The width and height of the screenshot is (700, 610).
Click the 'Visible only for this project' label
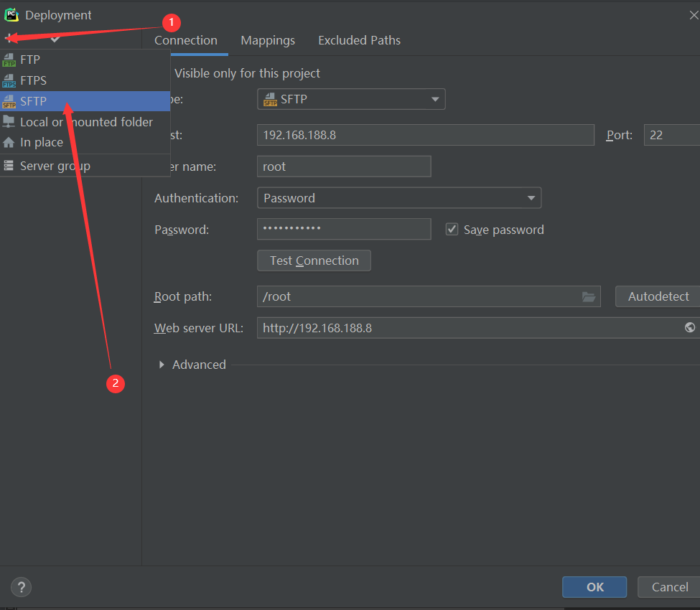247,73
